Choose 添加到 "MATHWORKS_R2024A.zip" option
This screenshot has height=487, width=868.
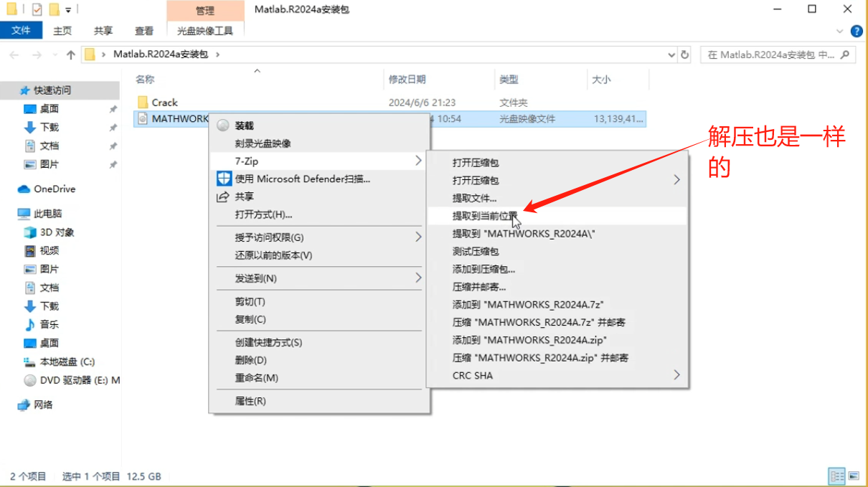[x=557, y=340]
